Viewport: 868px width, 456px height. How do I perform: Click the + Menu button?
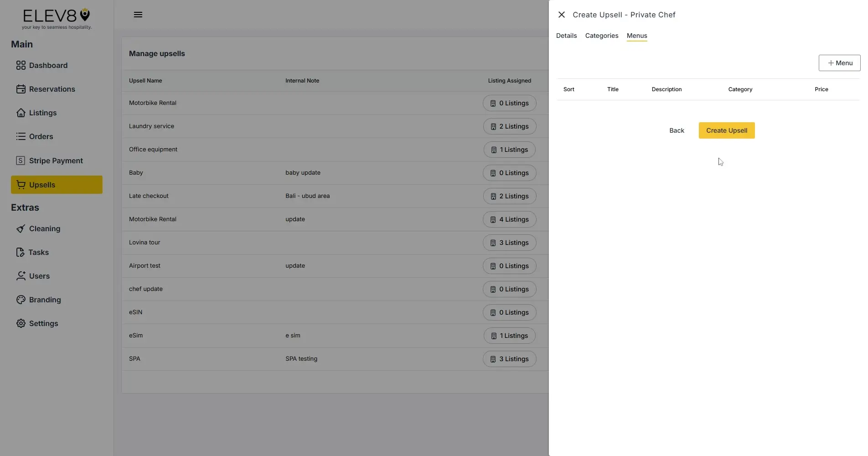[x=839, y=63]
